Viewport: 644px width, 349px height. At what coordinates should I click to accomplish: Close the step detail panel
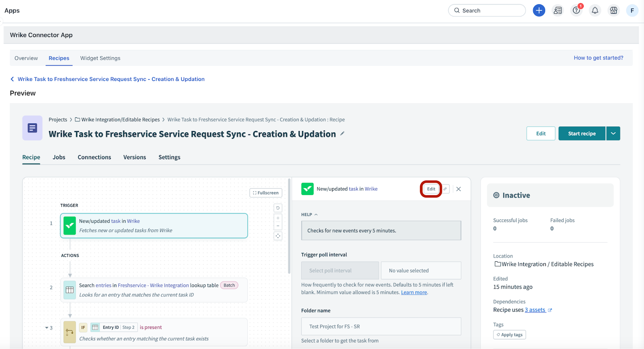pos(458,189)
